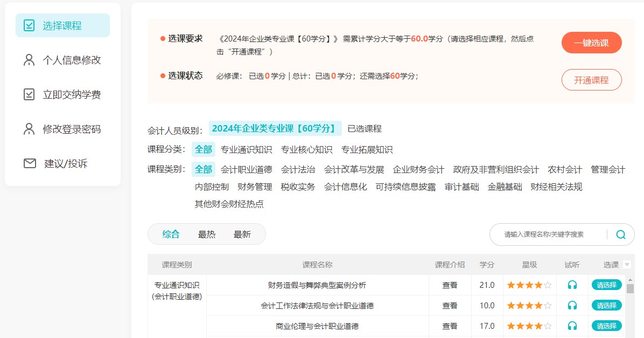Click the star rating of 商业伦理与会计职业道德
Viewport: 644px width, 338px height.
click(x=529, y=326)
